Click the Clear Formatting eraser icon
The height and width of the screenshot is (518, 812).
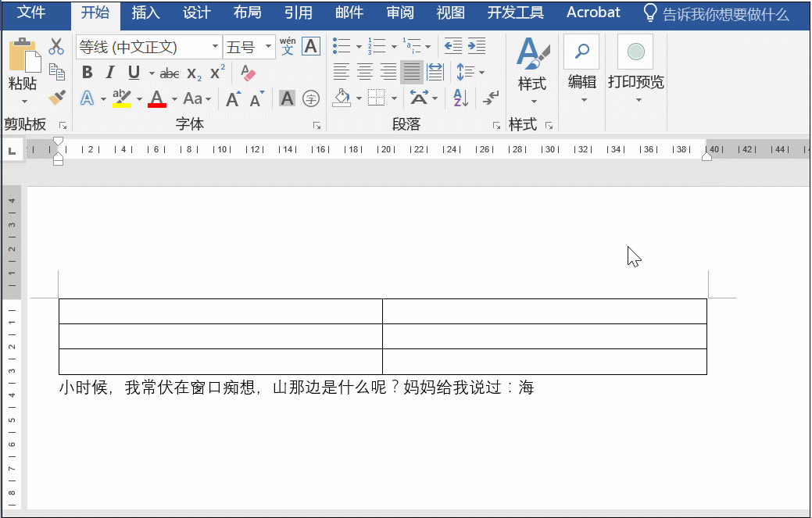click(x=248, y=73)
